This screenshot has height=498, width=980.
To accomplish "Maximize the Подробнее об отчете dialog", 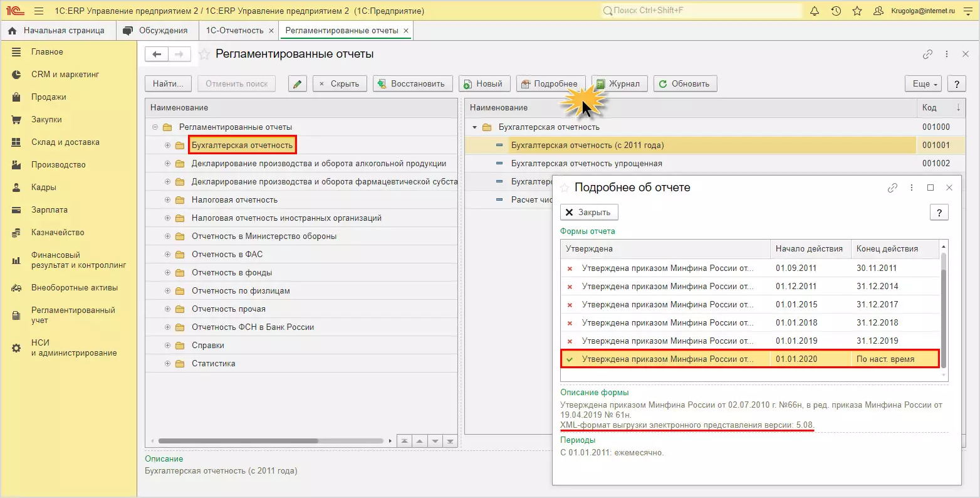I will (930, 188).
